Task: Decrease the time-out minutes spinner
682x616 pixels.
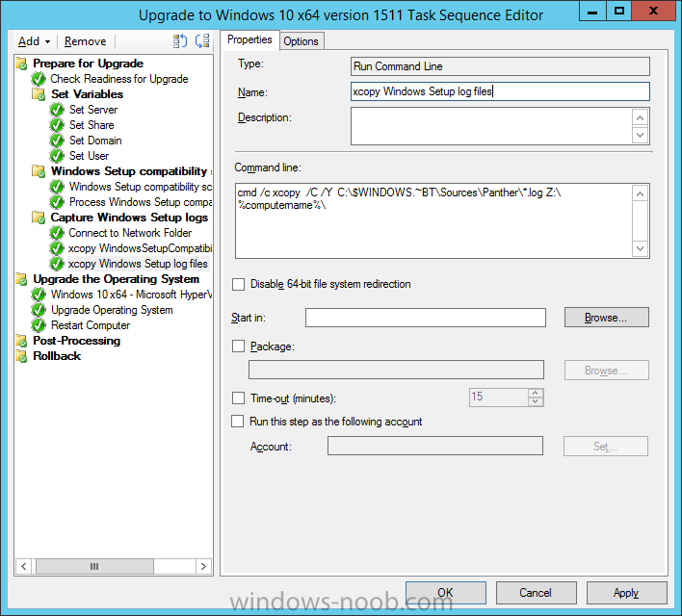Action: (536, 401)
